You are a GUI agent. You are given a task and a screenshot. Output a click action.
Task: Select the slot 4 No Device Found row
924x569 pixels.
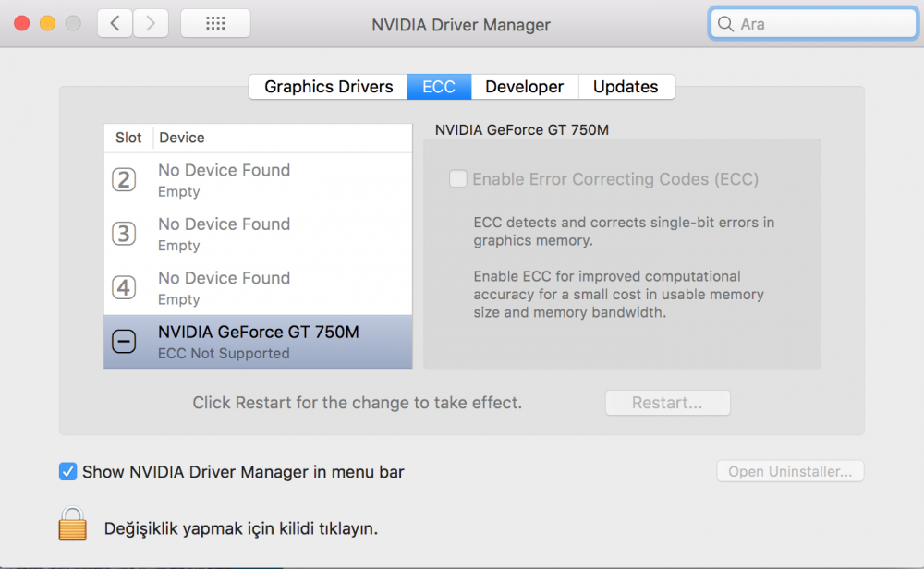(x=258, y=288)
